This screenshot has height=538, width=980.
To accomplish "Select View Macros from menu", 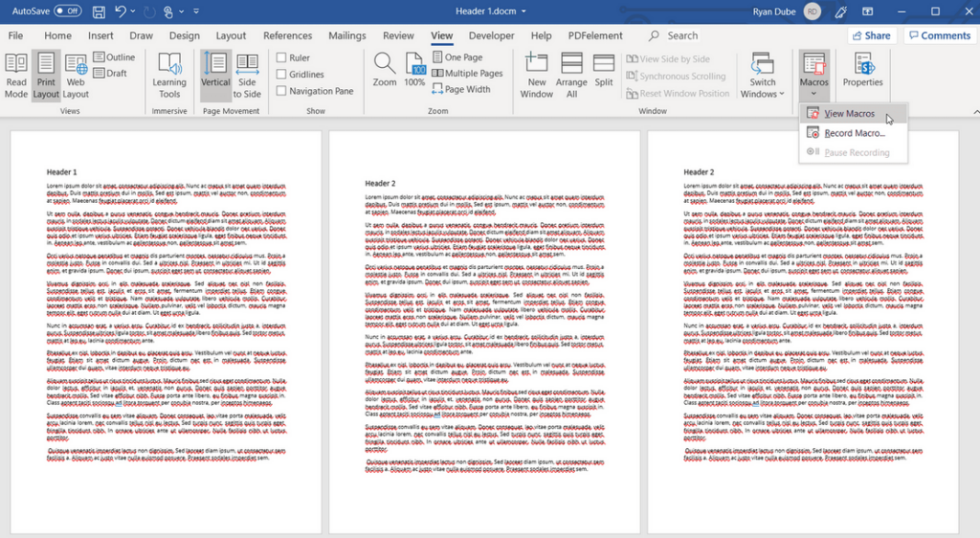I will coord(853,114).
